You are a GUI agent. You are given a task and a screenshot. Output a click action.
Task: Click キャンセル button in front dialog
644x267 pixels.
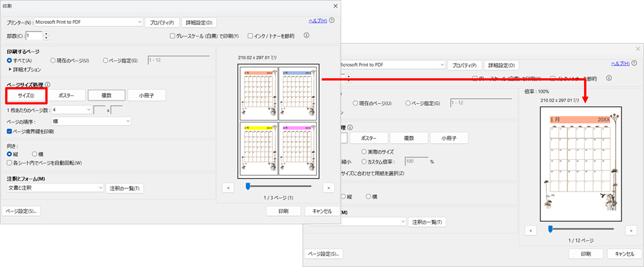tap(322, 211)
